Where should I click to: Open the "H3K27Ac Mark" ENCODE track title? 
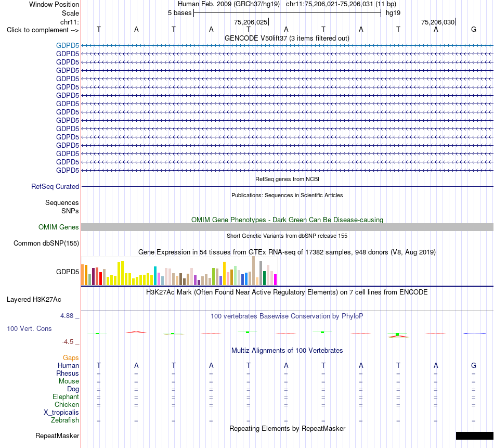(x=287, y=292)
